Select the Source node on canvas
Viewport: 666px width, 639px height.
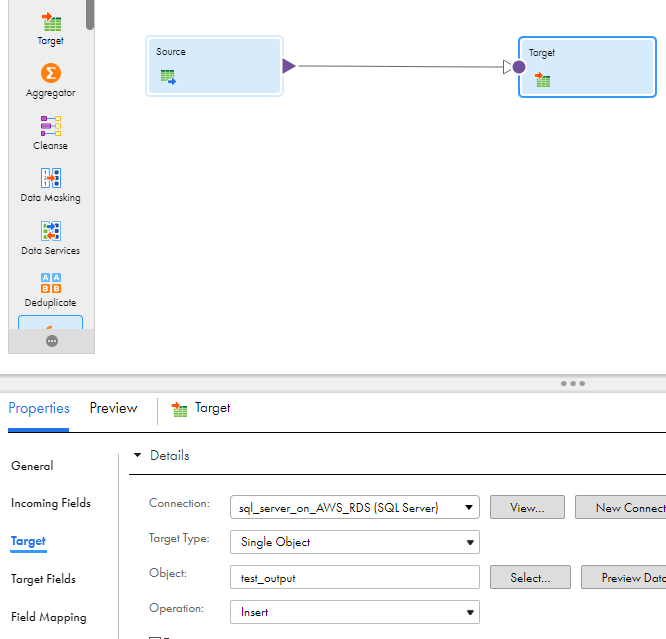coord(214,66)
